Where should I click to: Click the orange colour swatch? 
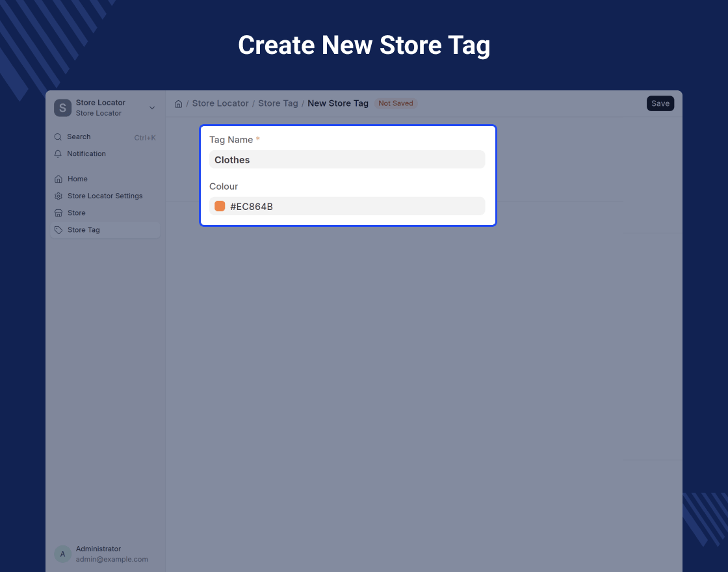[220, 206]
